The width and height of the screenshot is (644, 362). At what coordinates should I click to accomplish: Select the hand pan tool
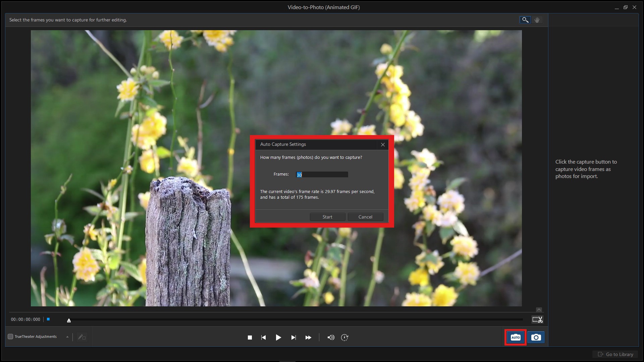point(537,20)
